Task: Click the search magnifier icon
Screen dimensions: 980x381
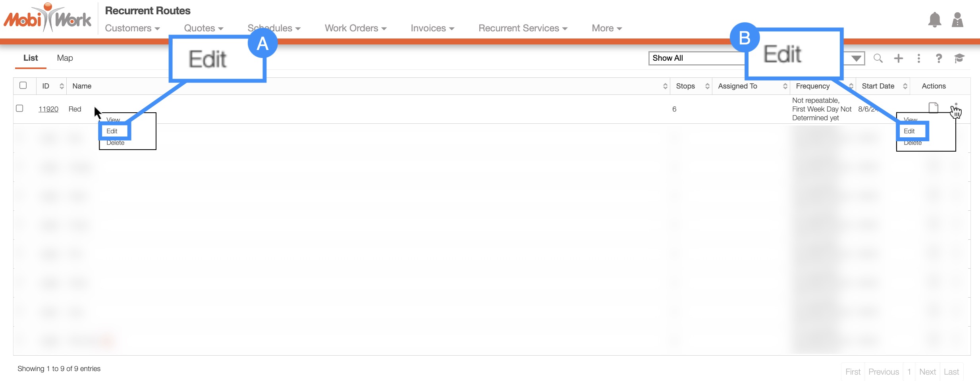Action: (x=878, y=58)
